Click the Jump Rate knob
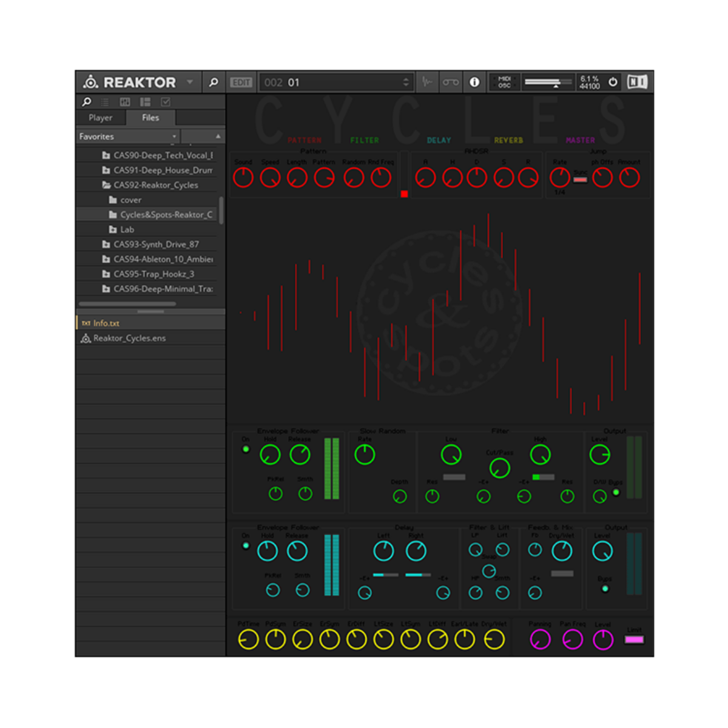 (559, 178)
